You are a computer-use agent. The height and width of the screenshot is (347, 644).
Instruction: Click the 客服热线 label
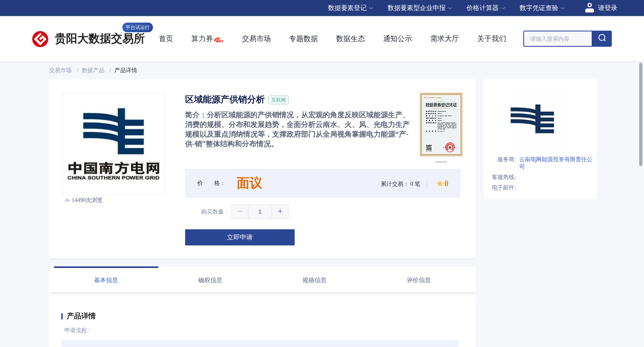coord(504,177)
